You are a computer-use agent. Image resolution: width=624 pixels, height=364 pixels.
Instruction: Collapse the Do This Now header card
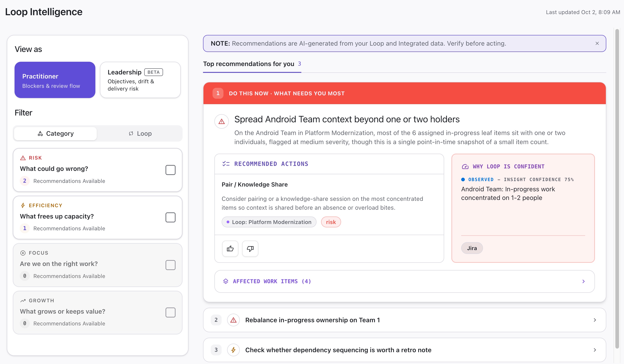[x=404, y=93]
